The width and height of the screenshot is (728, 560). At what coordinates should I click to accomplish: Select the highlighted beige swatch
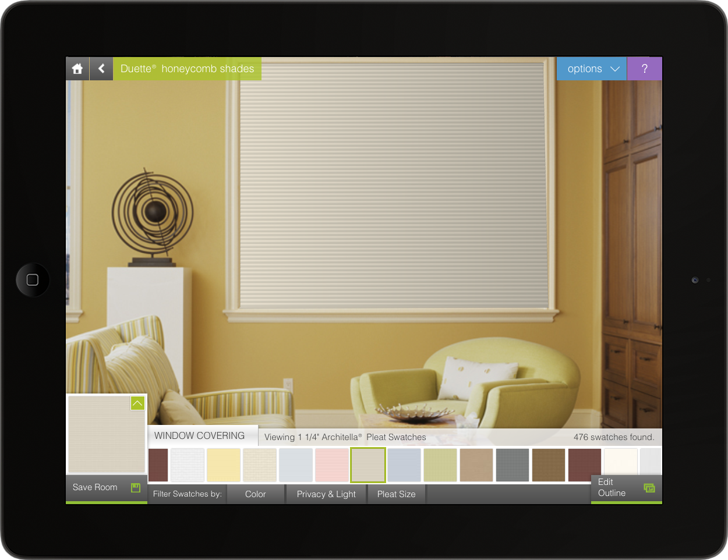click(x=368, y=465)
